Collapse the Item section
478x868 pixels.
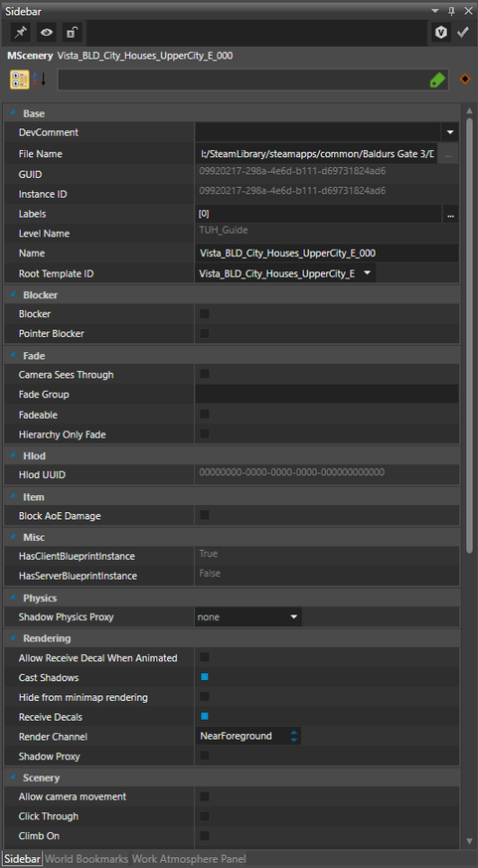(x=13, y=496)
